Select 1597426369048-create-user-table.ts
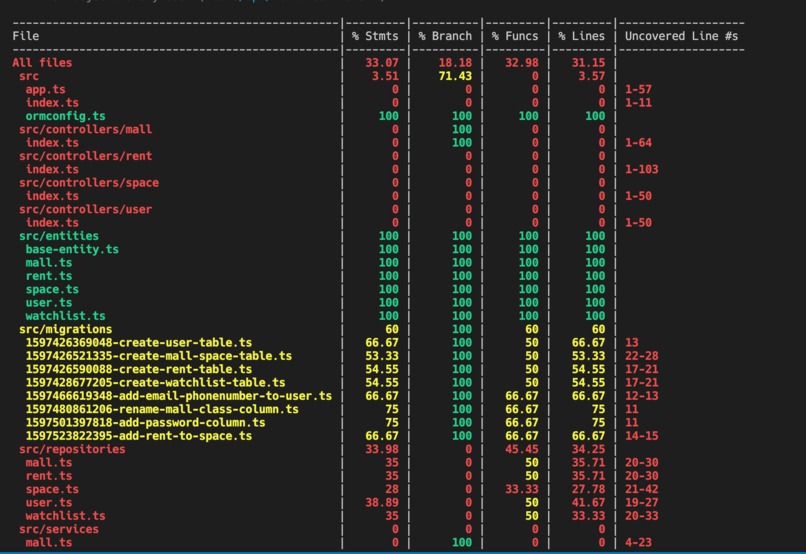Viewport: 806px width, 554px height. pos(139,343)
